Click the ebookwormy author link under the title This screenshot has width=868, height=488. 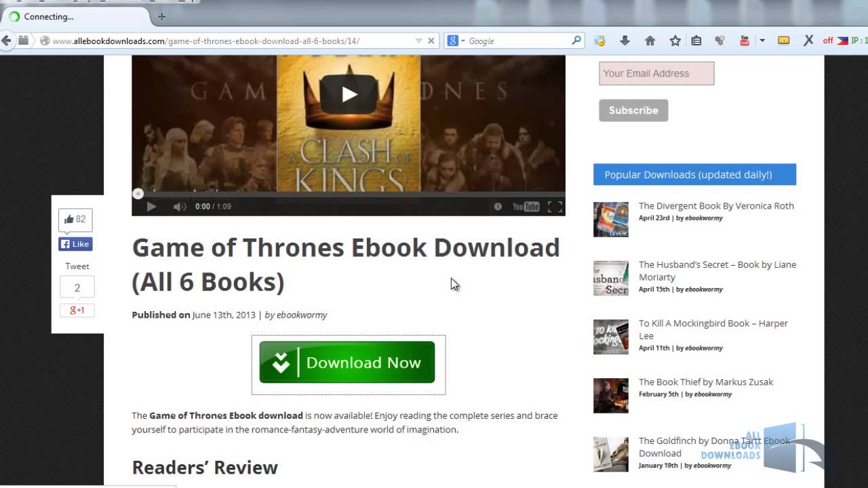click(302, 315)
